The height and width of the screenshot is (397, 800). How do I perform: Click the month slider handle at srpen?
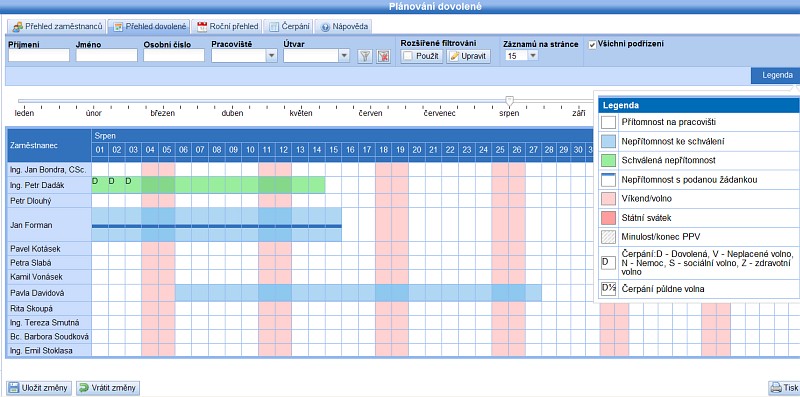509,101
